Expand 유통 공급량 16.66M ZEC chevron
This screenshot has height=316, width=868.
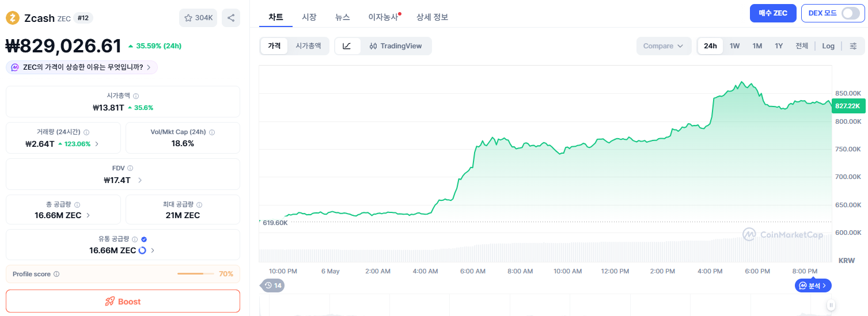(153, 250)
